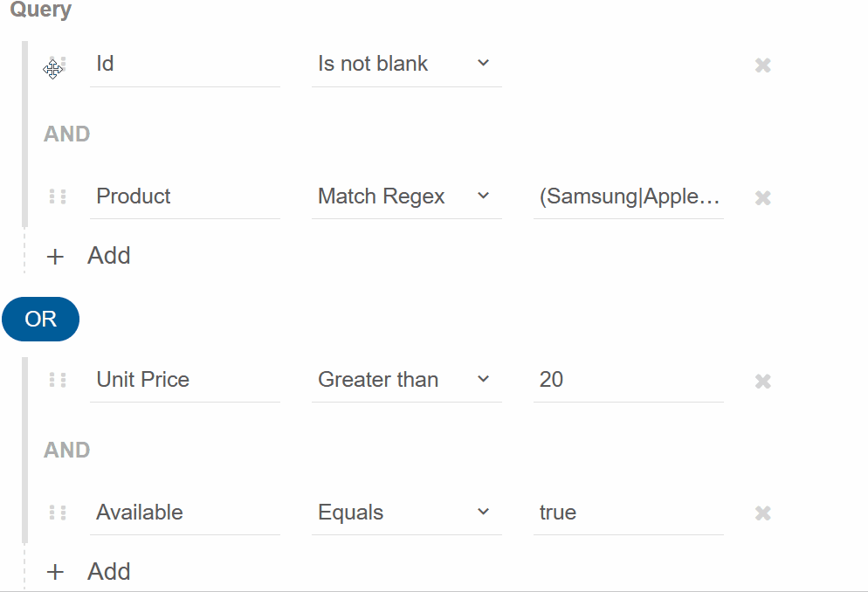Click the Unit Price value field '20'
868x592 pixels.
pyautogui.click(x=629, y=380)
